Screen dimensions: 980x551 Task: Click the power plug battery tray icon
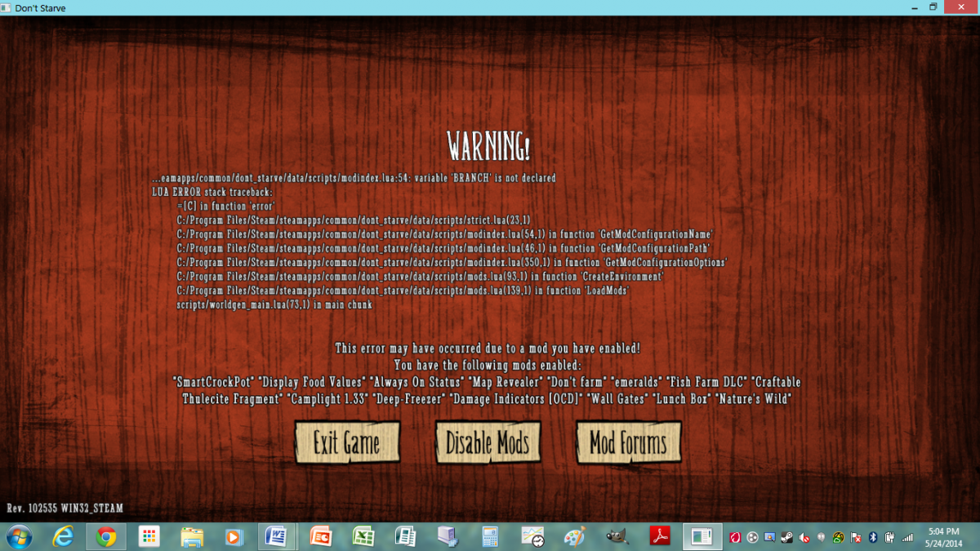point(889,537)
